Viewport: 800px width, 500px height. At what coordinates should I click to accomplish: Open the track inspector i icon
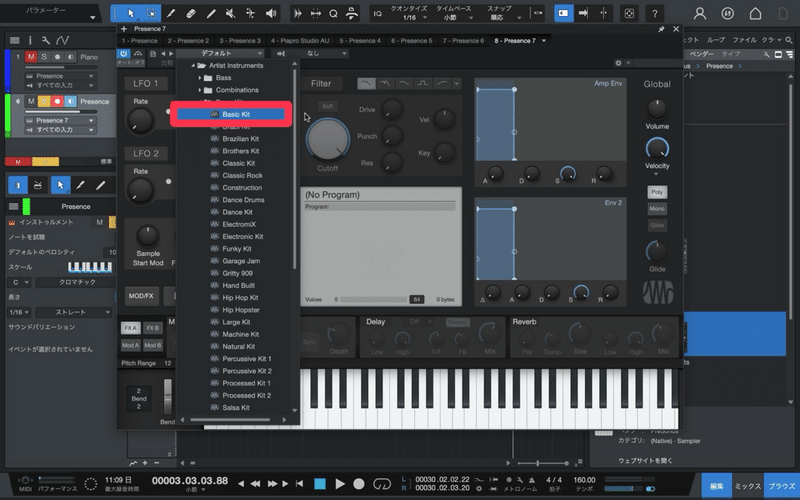pyautogui.click(x=30, y=40)
